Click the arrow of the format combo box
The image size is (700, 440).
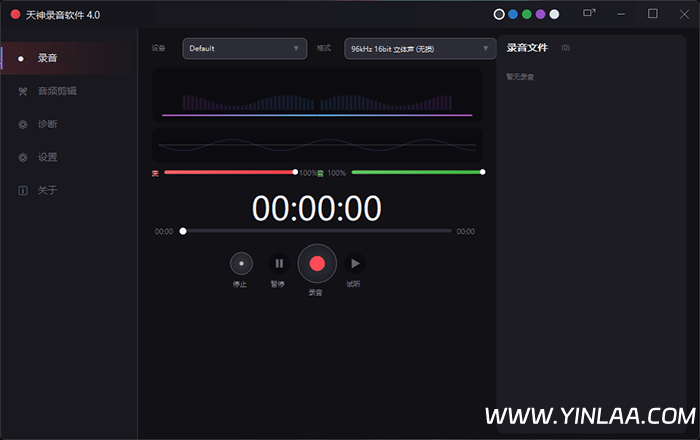pyautogui.click(x=486, y=48)
